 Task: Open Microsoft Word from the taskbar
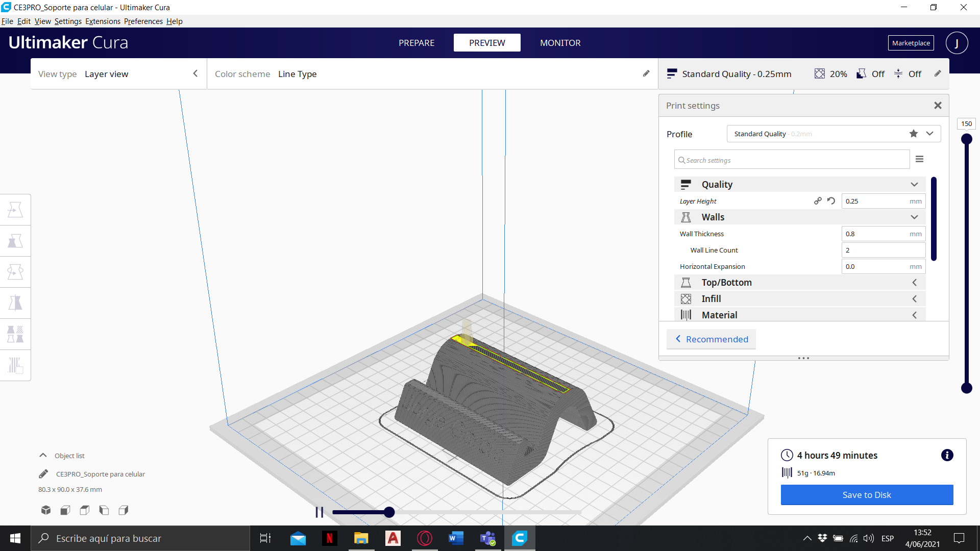[456, 538]
